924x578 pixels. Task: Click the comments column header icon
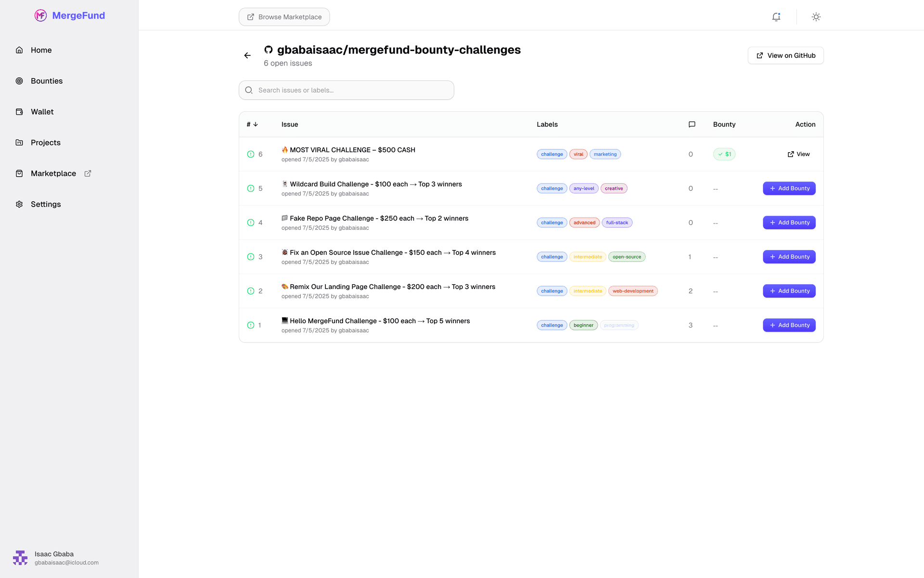pyautogui.click(x=692, y=124)
